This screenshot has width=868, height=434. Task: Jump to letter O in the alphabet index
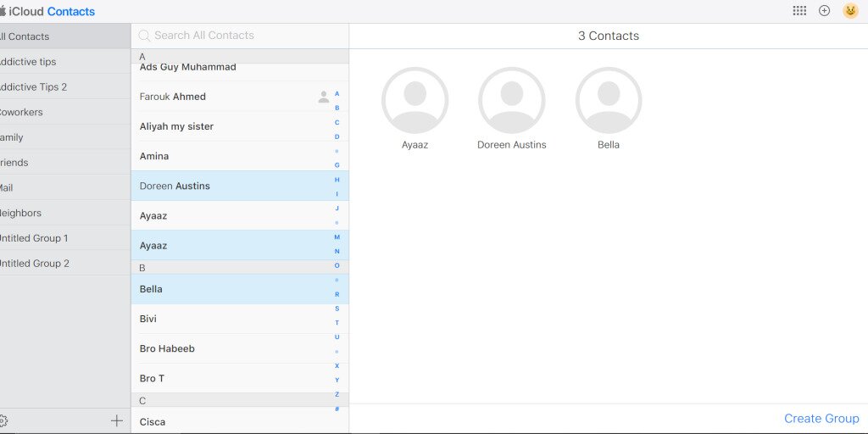point(337,265)
